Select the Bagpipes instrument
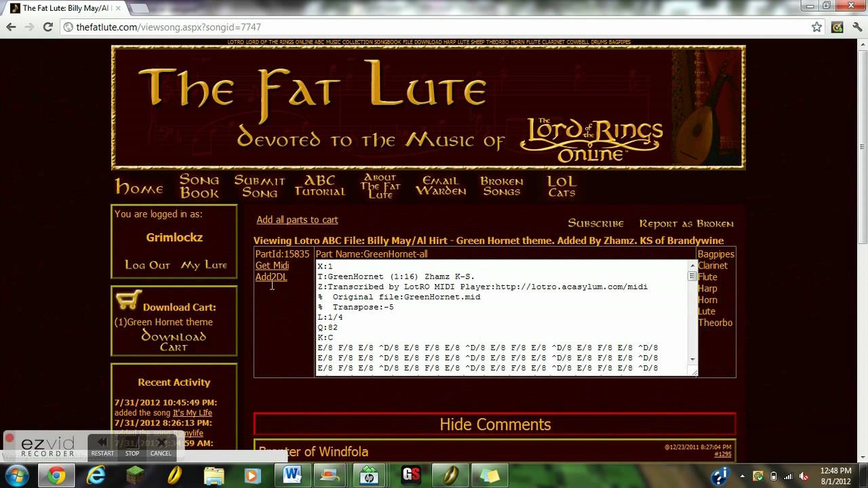Screen dimensions: 868x488 716,254
